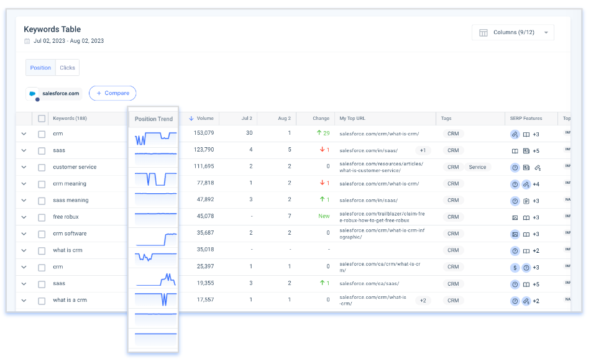Switch to the Clicks tab

tap(67, 68)
